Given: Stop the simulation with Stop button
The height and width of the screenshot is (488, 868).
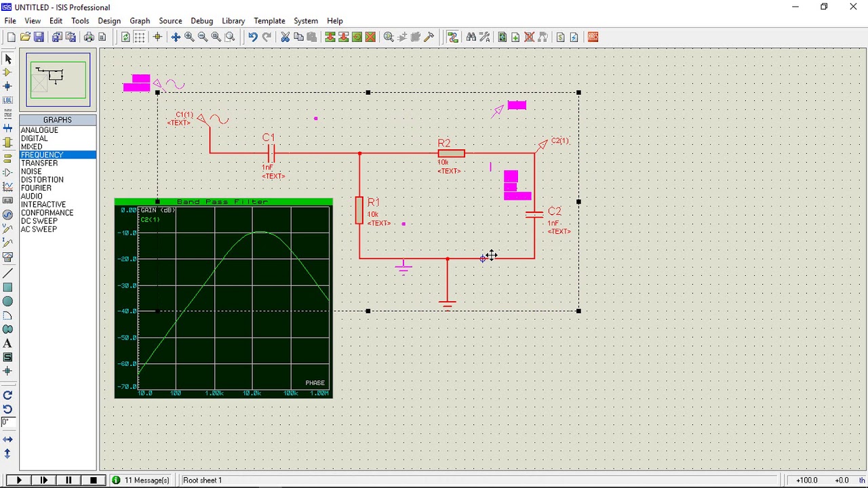Looking at the screenshot, I should tap(94, 480).
